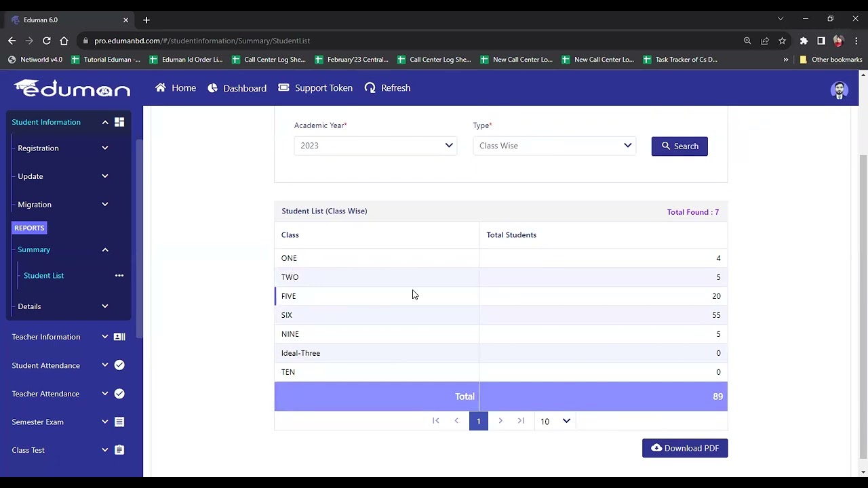Open the Other bookmarks folder
Screen dimensions: 868x488
[x=831, y=60]
